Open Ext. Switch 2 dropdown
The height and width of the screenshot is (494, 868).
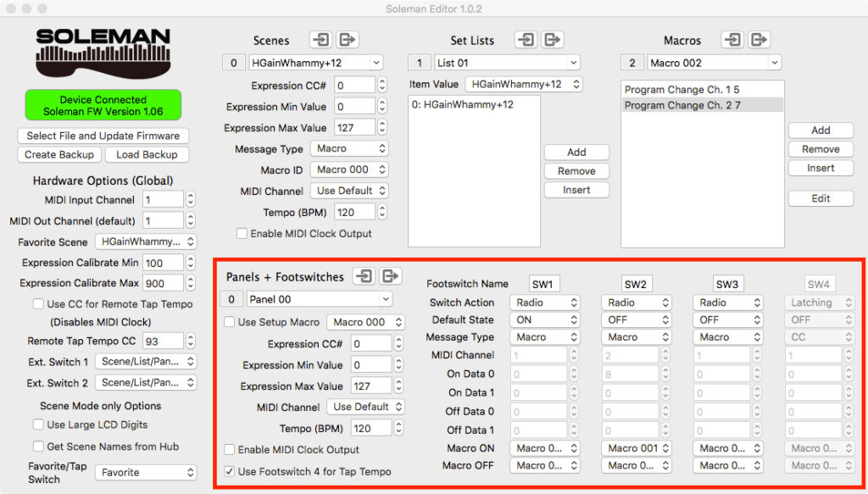[x=146, y=382]
